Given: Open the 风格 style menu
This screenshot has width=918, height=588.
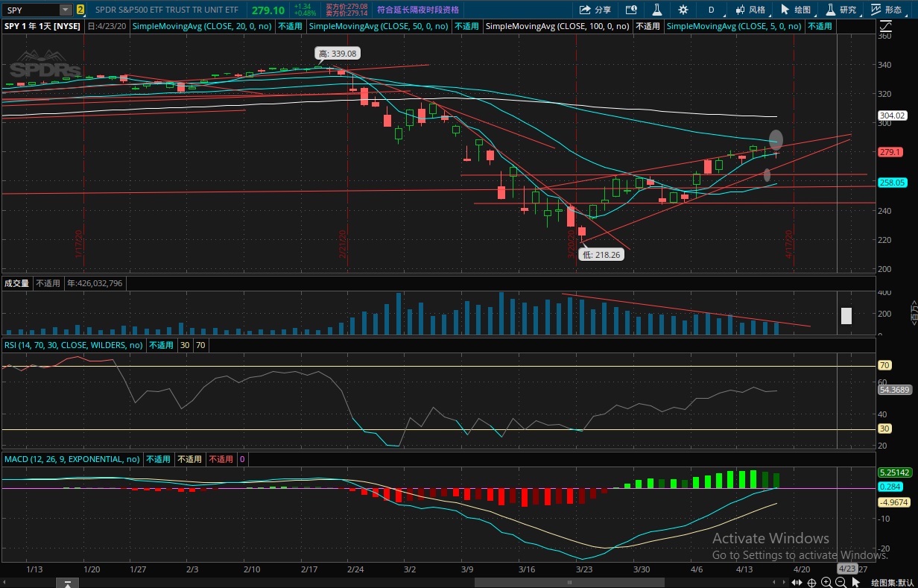Looking at the screenshot, I should (750, 10).
